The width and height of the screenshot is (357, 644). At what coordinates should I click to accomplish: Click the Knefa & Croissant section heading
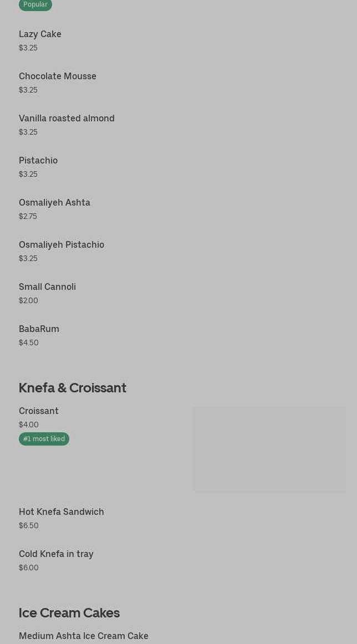(73, 388)
